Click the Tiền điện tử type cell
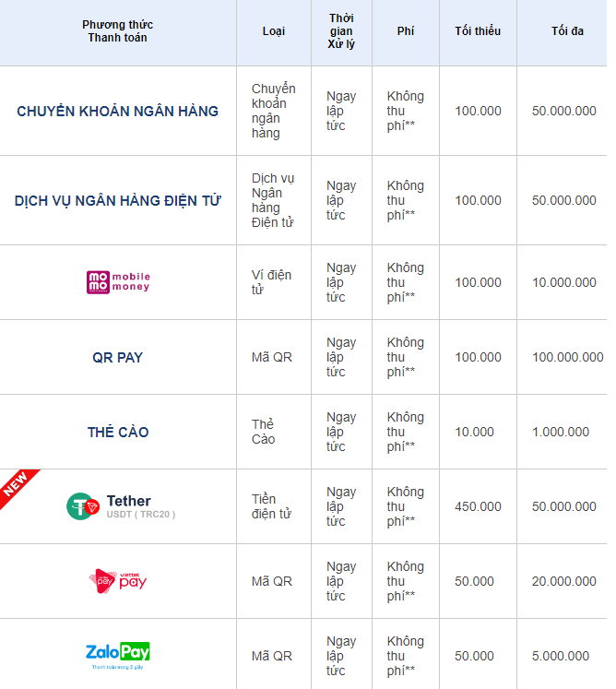 271,506
